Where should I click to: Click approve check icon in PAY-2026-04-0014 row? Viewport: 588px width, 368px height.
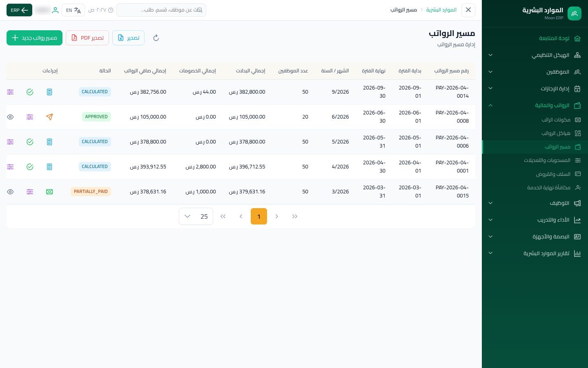[30, 92]
